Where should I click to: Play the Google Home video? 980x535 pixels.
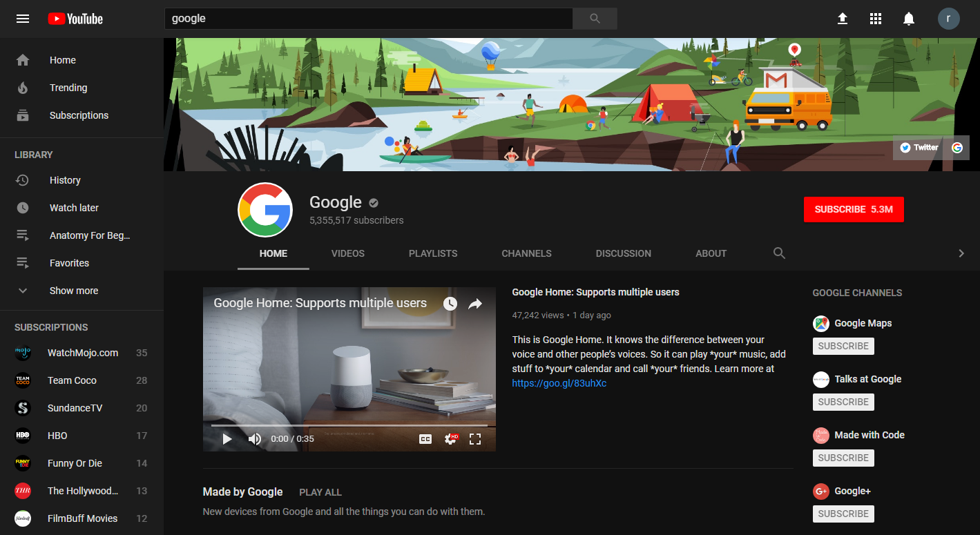(227, 439)
